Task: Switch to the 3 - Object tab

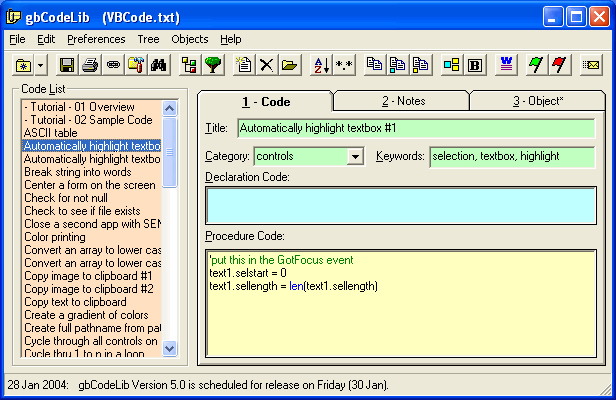Action: pos(538,101)
